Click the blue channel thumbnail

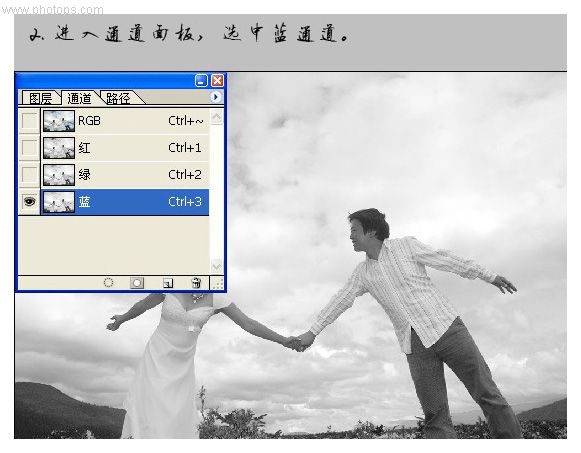(x=59, y=202)
